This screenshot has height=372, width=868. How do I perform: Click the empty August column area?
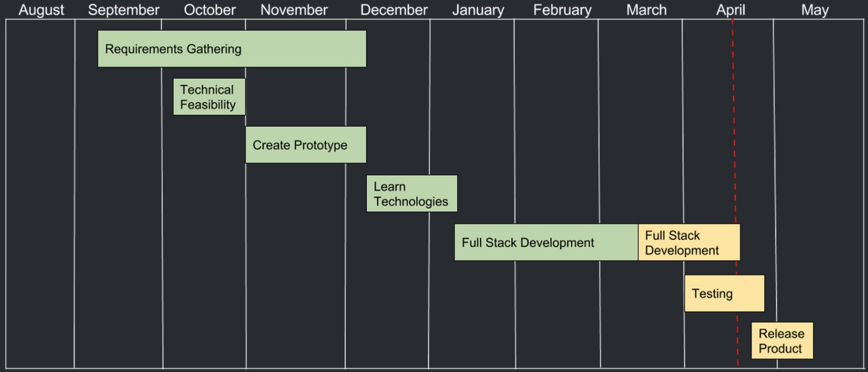tap(40, 194)
